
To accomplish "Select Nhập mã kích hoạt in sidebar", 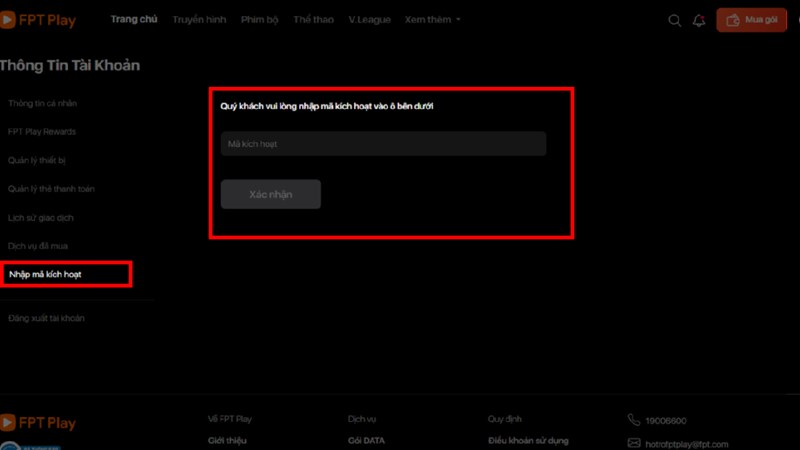I will [66, 274].
